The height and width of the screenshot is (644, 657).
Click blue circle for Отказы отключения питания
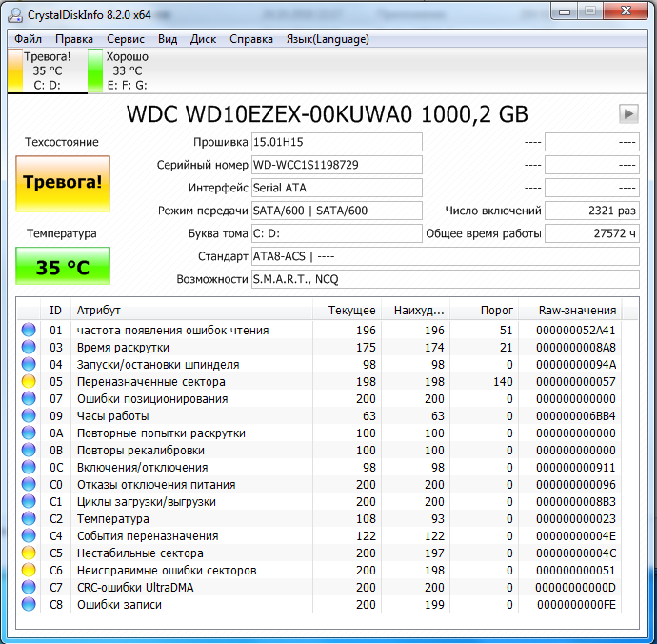click(29, 485)
